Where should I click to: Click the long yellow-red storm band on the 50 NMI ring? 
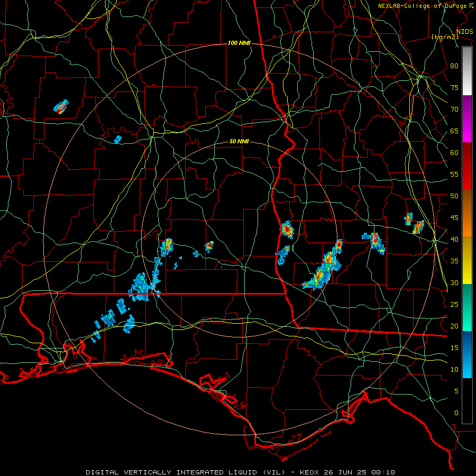click(323, 265)
